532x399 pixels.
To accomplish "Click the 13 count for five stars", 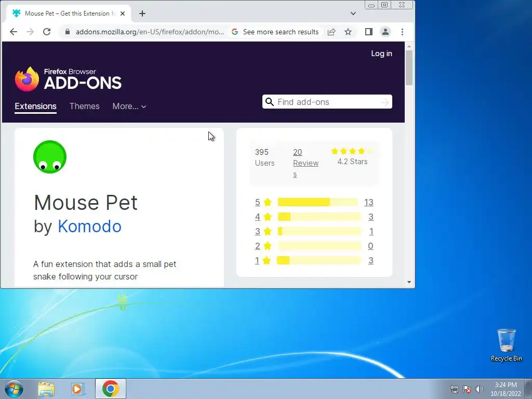I will tap(369, 202).
